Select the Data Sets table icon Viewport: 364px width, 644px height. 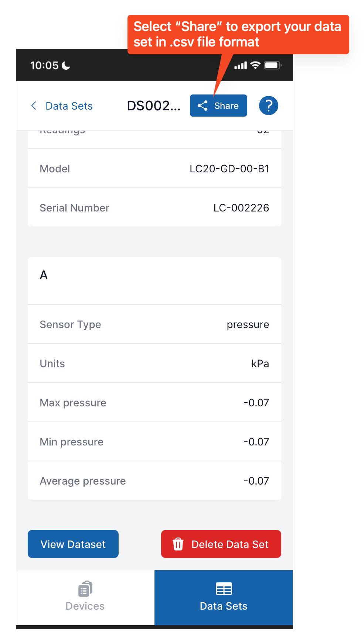click(x=224, y=589)
